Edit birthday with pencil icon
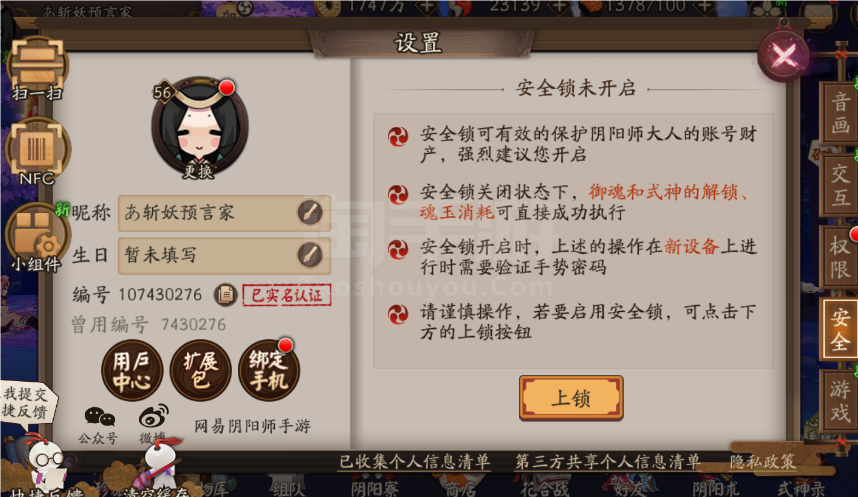Image resolution: width=858 pixels, height=497 pixels. [310, 255]
